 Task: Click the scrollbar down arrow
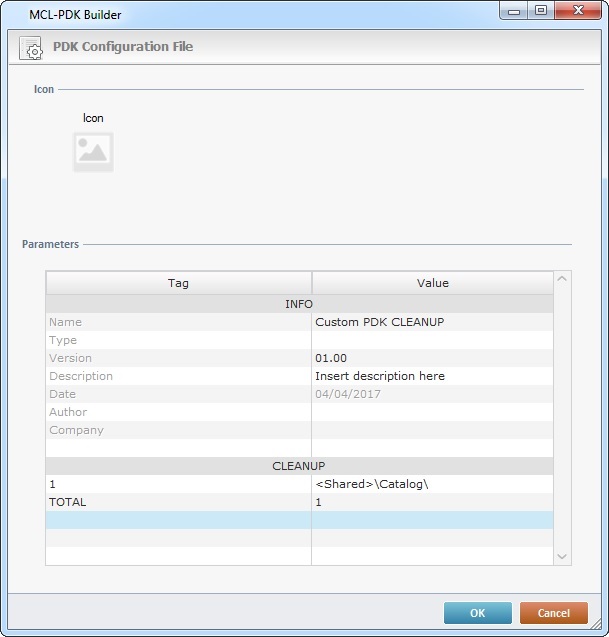click(x=561, y=556)
